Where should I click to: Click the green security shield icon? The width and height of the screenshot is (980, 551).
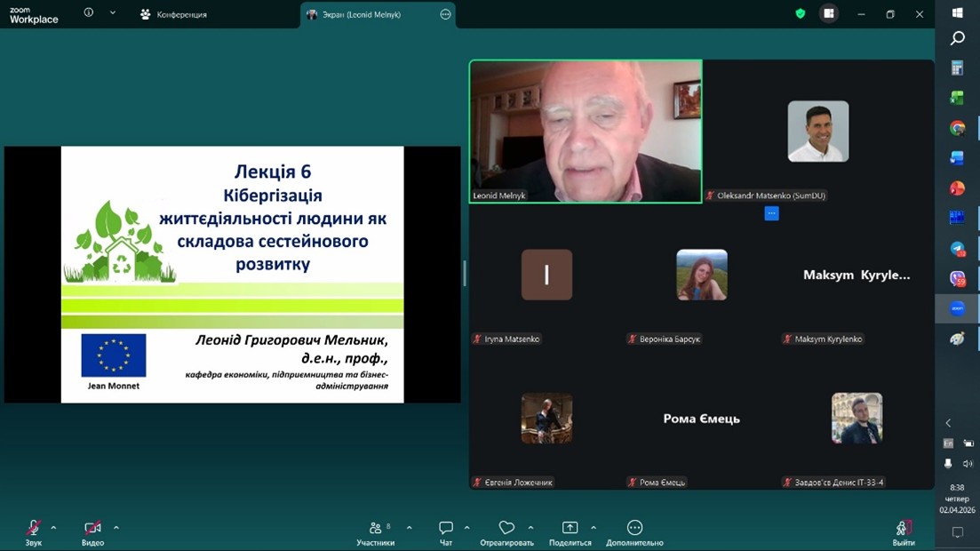(801, 14)
